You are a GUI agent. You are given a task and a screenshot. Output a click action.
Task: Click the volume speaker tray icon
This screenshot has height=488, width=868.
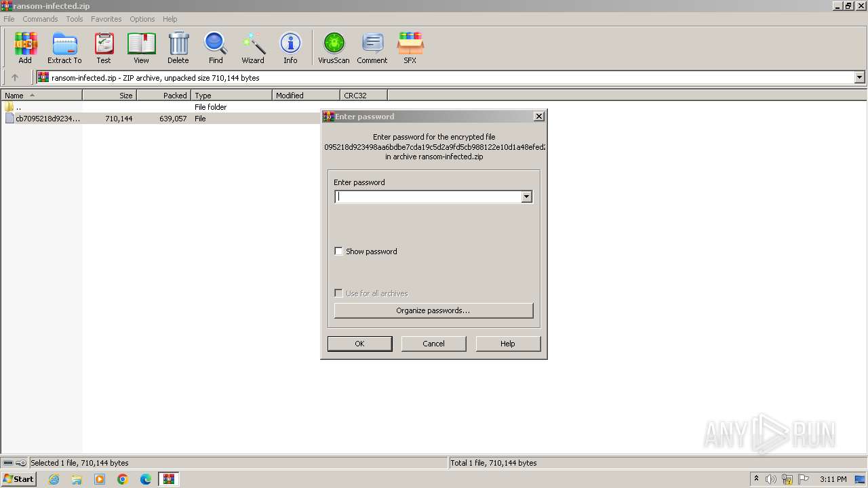771,479
